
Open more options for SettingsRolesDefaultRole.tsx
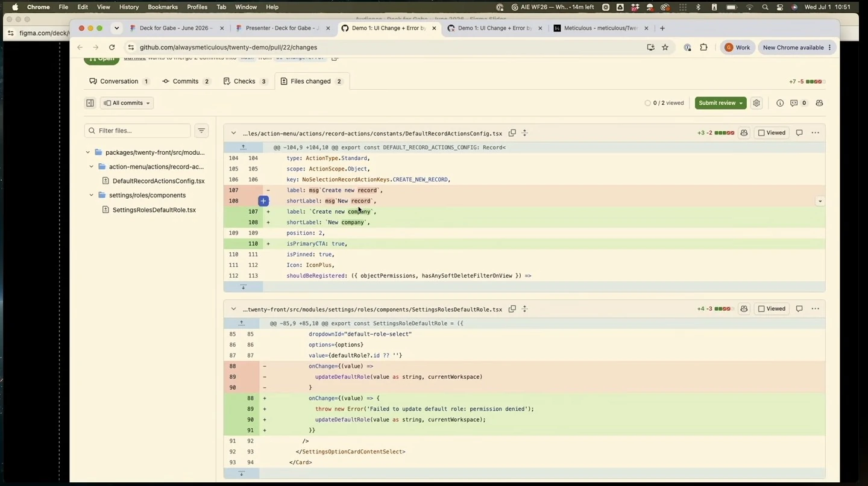coord(815,309)
